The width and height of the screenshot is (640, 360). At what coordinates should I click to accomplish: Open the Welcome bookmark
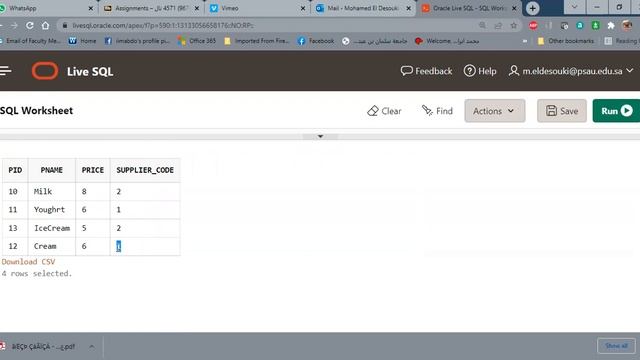pos(447,41)
